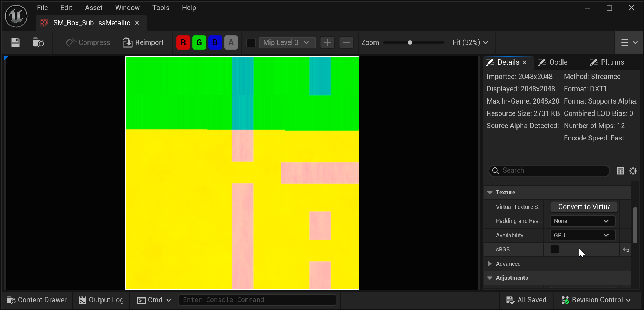Open the Availability GPU dropdown

[582, 235]
